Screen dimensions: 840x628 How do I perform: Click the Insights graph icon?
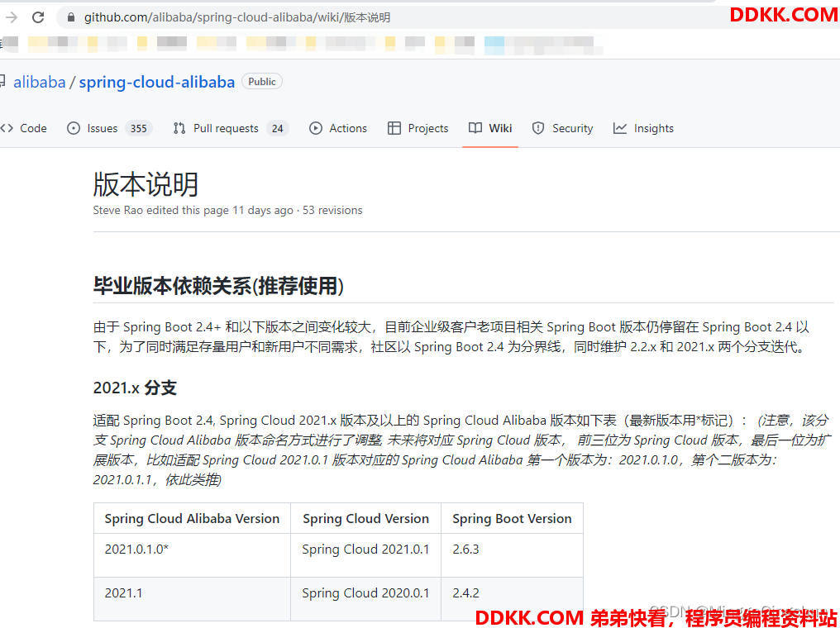tap(620, 128)
